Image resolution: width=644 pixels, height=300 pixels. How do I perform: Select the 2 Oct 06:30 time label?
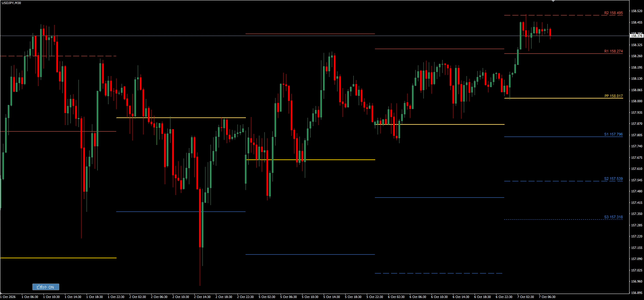(x=159, y=297)
